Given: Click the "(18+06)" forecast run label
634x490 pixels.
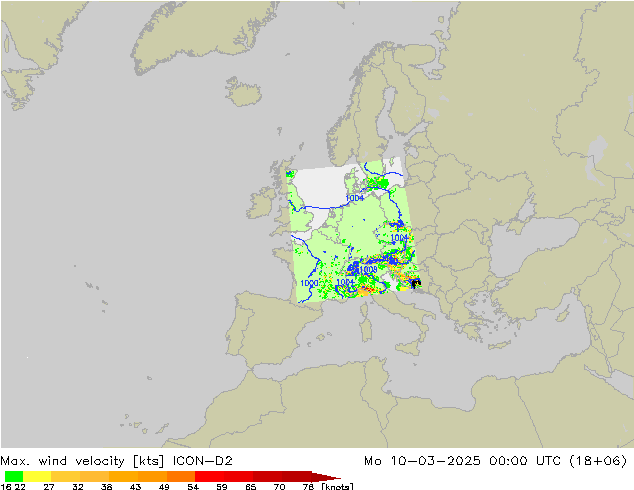Looking at the screenshot, I should click(604, 461).
